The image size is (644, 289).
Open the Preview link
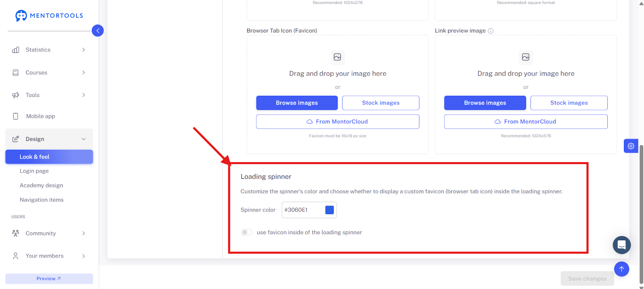pyautogui.click(x=49, y=279)
